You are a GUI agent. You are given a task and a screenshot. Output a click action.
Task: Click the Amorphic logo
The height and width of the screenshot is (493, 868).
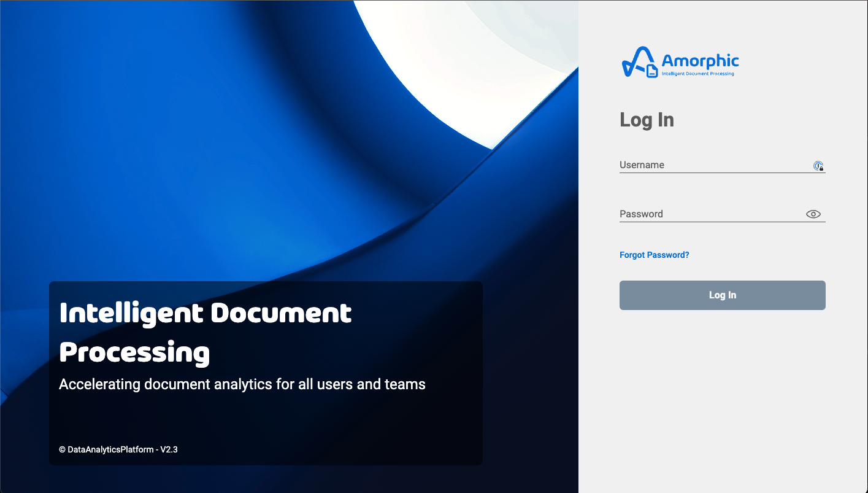[x=680, y=61]
